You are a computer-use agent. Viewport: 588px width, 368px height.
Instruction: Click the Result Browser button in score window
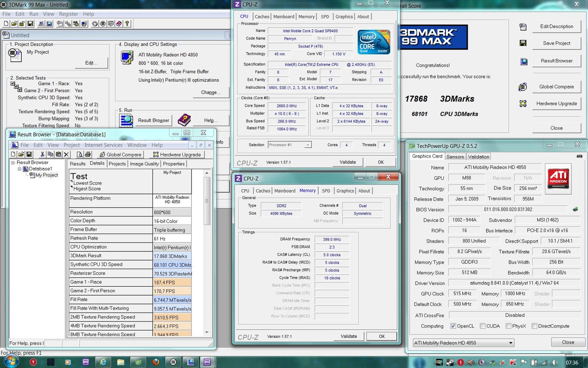(x=556, y=61)
